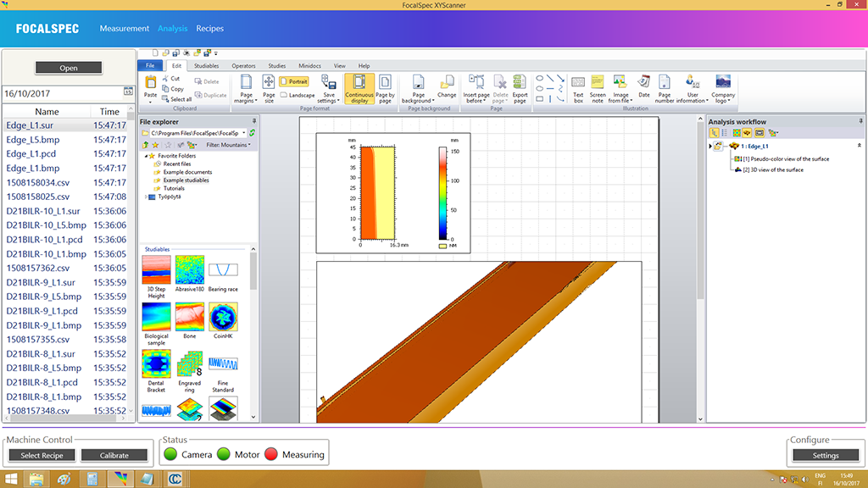The image size is (868, 488).
Task: Pin the File explorer panel
Action: 254,121
